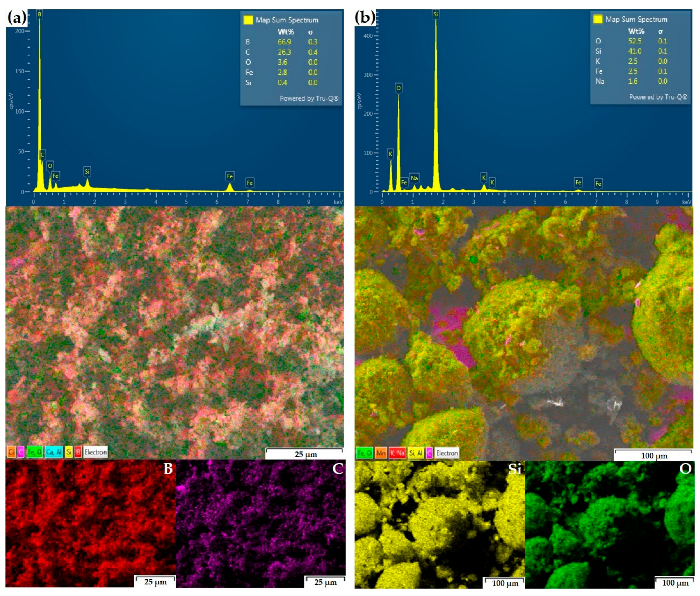Image resolution: width=700 pixels, height=596 pixels.
Task: Toggle the Ca, Al layer chip
Action: (54, 452)
